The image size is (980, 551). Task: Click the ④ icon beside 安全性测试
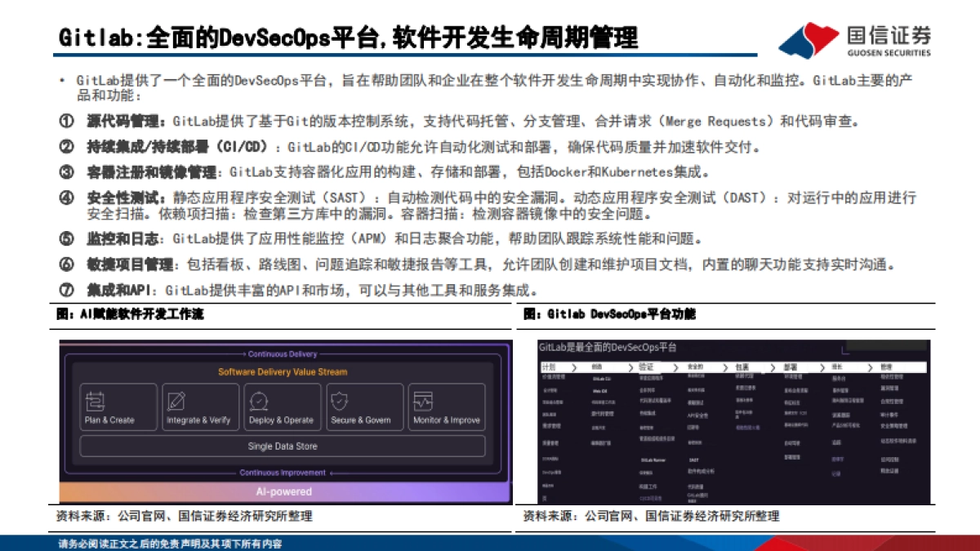[65, 198]
